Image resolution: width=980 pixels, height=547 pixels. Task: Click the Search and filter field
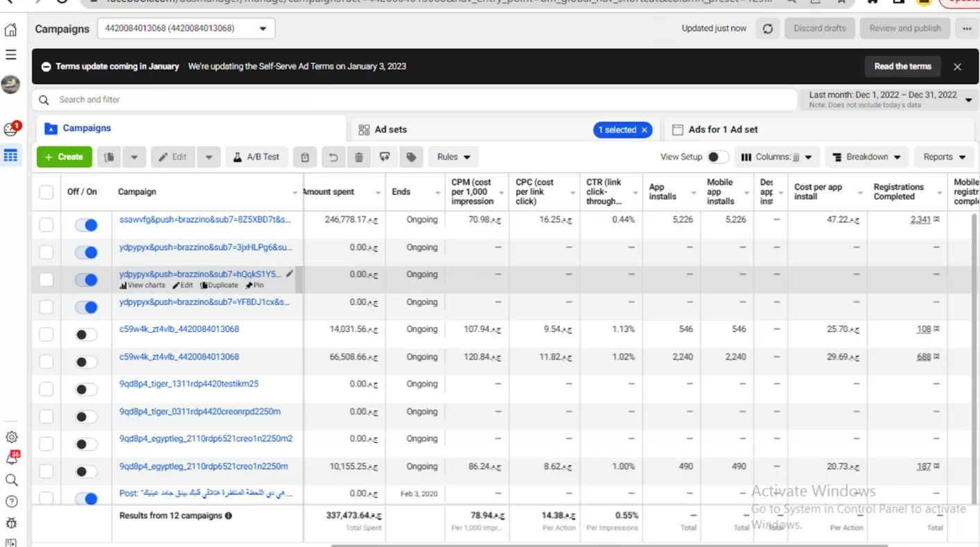(x=414, y=100)
